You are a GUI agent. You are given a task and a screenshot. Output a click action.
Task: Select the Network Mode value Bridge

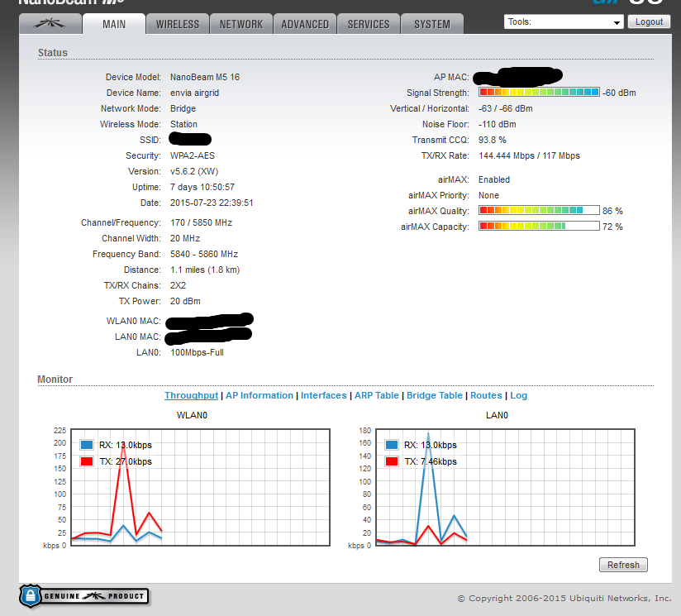[x=183, y=108]
